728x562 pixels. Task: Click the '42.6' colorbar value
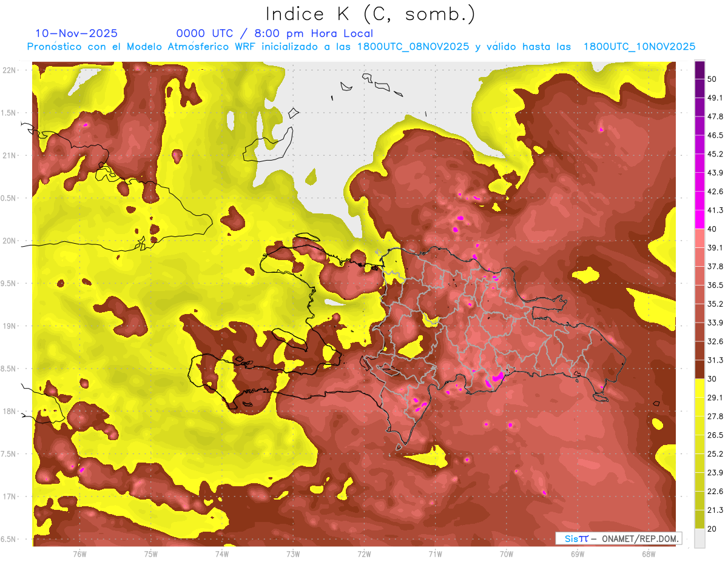716,192
